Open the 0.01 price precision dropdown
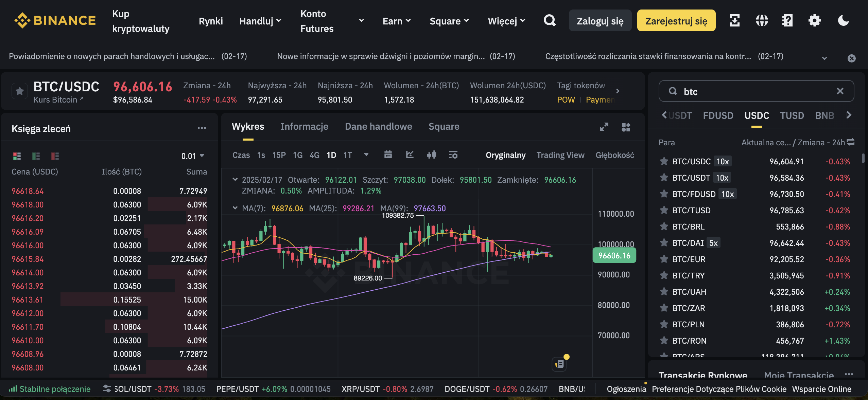Image resolution: width=868 pixels, height=400 pixels. click(x=192, y=156)
